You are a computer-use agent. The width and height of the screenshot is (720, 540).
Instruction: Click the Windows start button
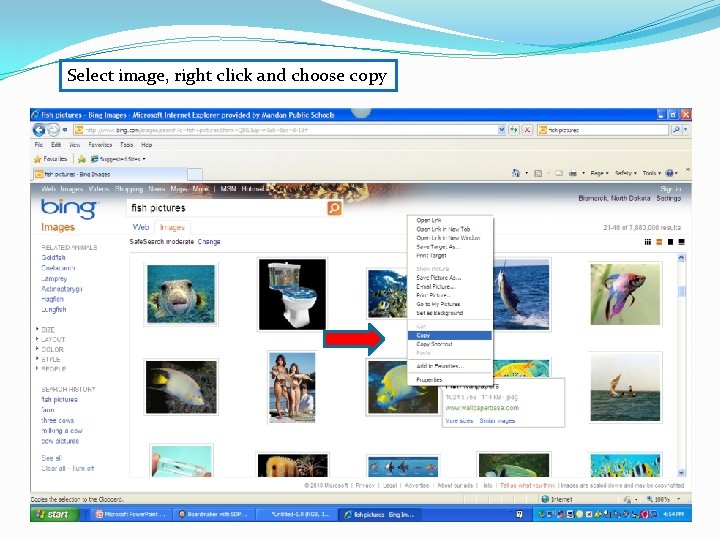[x=53, y=515]
